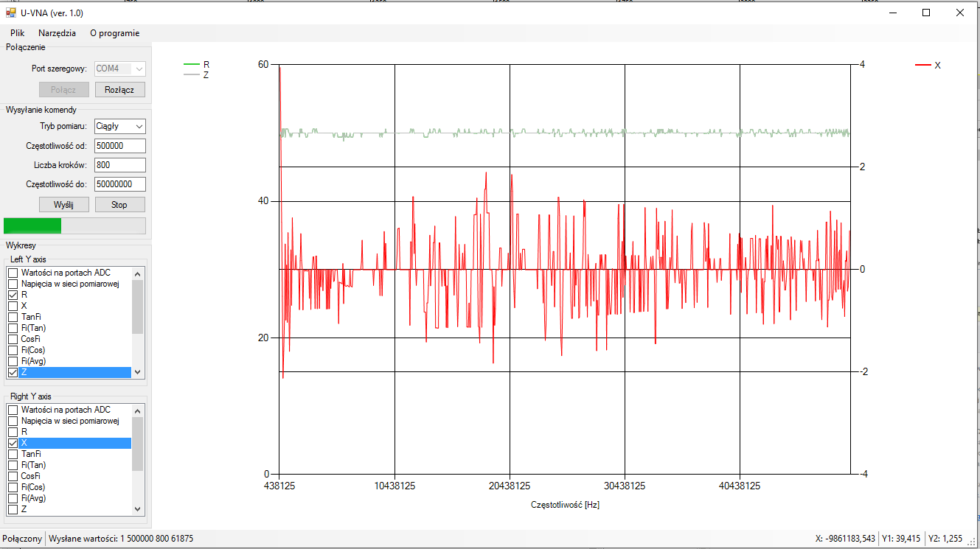Click the U-VNA app icon in title bar
The image size is (980, 549).
[10, 13]
